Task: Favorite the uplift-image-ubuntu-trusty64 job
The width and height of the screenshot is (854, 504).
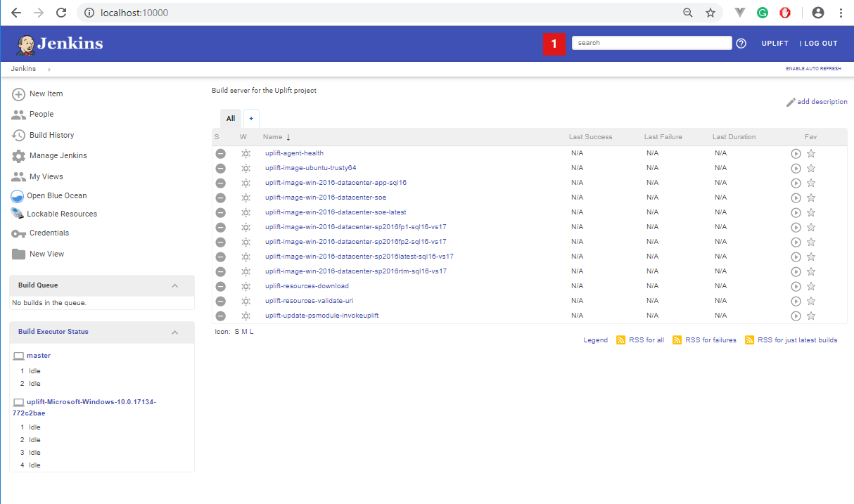Action: [811, 168]
